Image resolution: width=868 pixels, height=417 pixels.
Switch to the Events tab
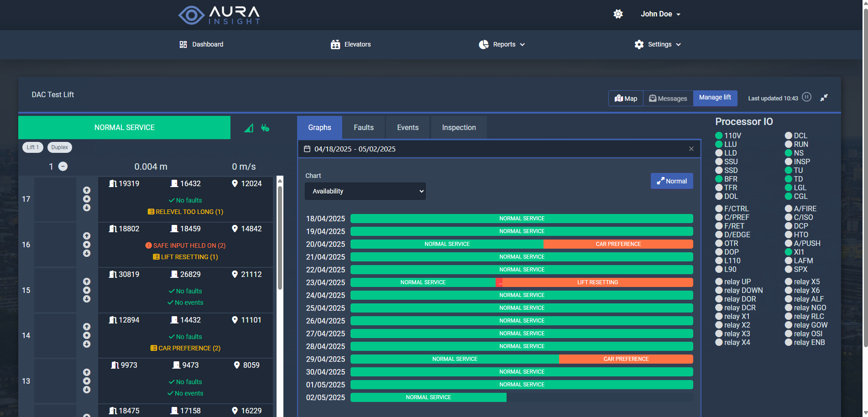click(408, 128)
